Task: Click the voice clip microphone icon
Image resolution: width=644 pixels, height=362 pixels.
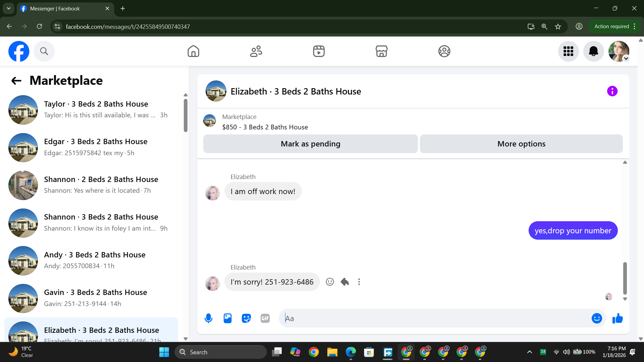Action: click(x=208, y=318)
